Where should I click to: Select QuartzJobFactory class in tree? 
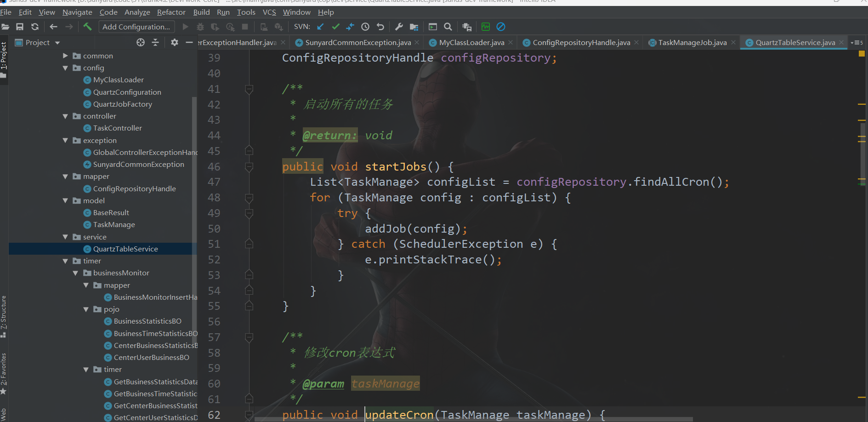[x=123, y=104]
